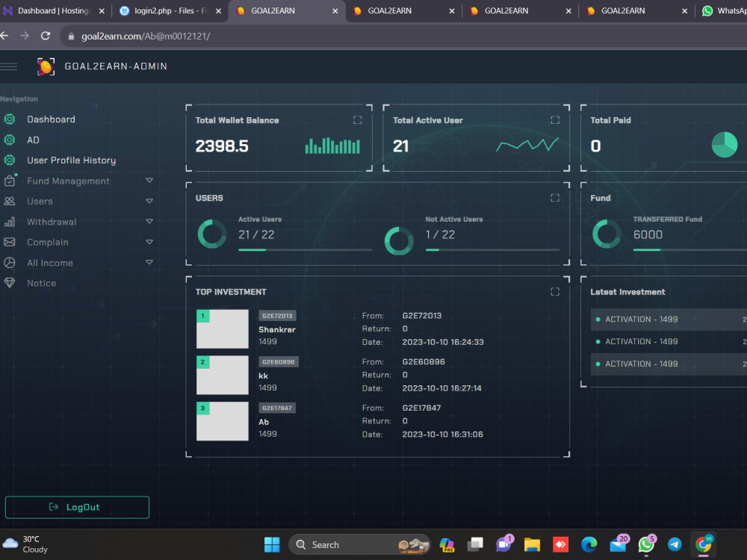747x560 pixels.
Task: Click the Total Paid pie chart
Action: coord(725,145)
